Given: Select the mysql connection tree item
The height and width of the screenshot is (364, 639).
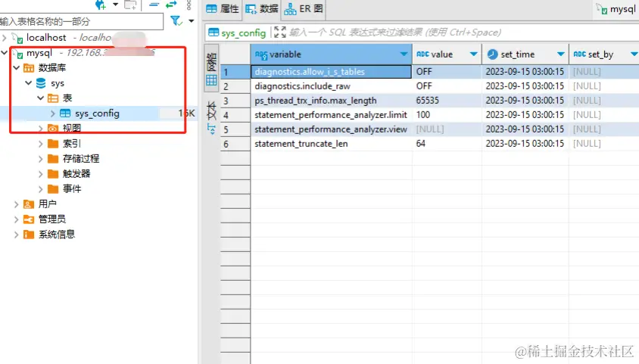Looking at the screenshot, I should point(39,53).
